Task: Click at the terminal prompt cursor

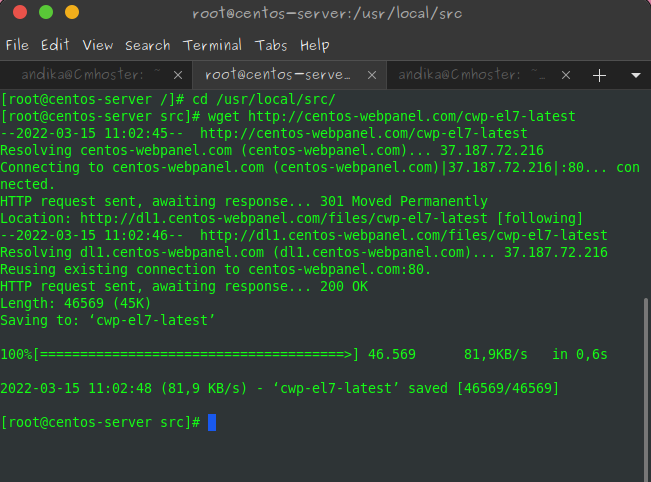Action: (212, 422)
